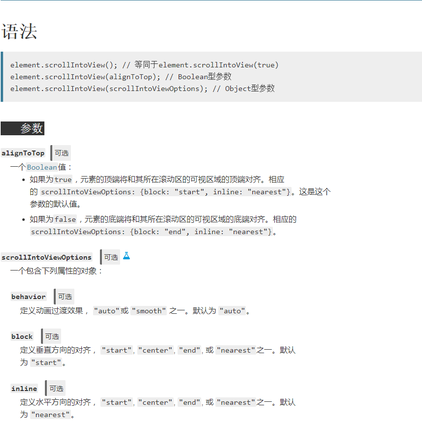422x422 pixels.
Task: Click the 参数 section heading
Action: pyautogui.click(x=23, y=128)
